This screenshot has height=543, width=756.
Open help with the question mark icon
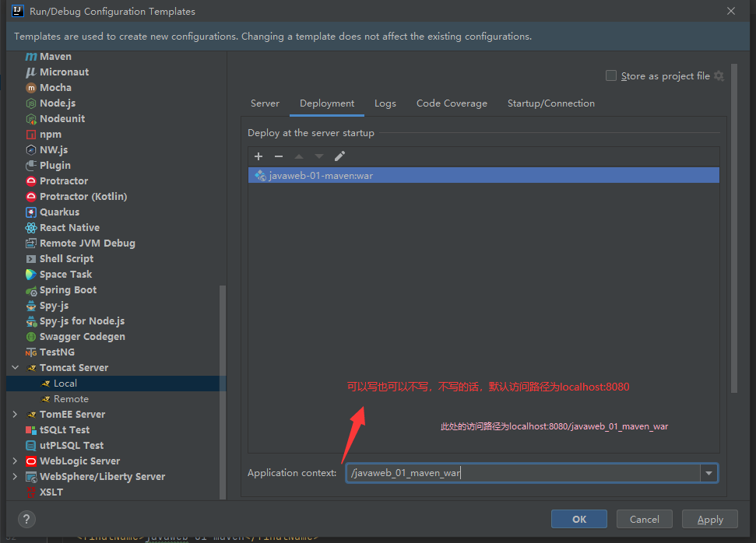[26, 519]
